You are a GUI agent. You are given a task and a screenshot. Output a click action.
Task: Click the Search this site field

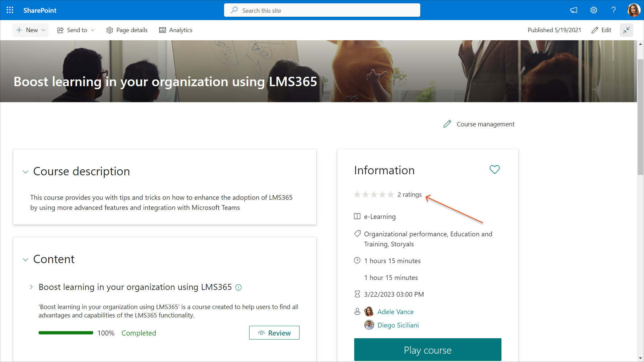click(322, 10)
